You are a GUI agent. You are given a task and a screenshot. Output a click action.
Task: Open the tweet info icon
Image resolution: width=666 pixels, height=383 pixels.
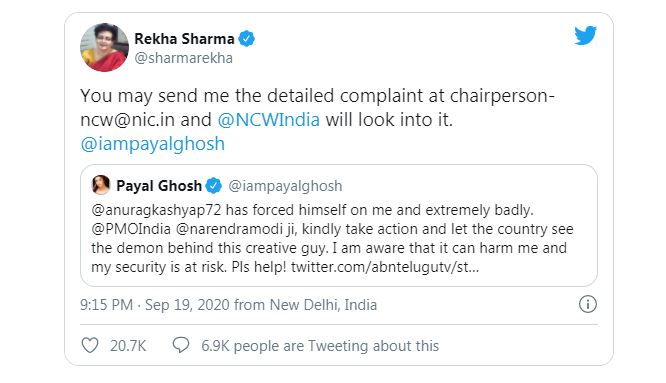[588, 304]
